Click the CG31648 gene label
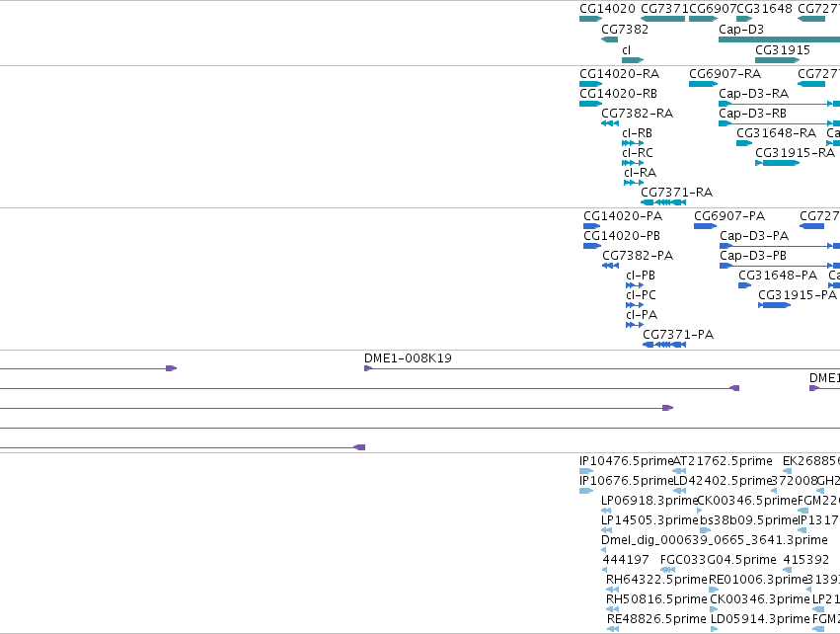The width and height of the screenshot is (840, 634). pyautogui.click(x=764, y=9)
